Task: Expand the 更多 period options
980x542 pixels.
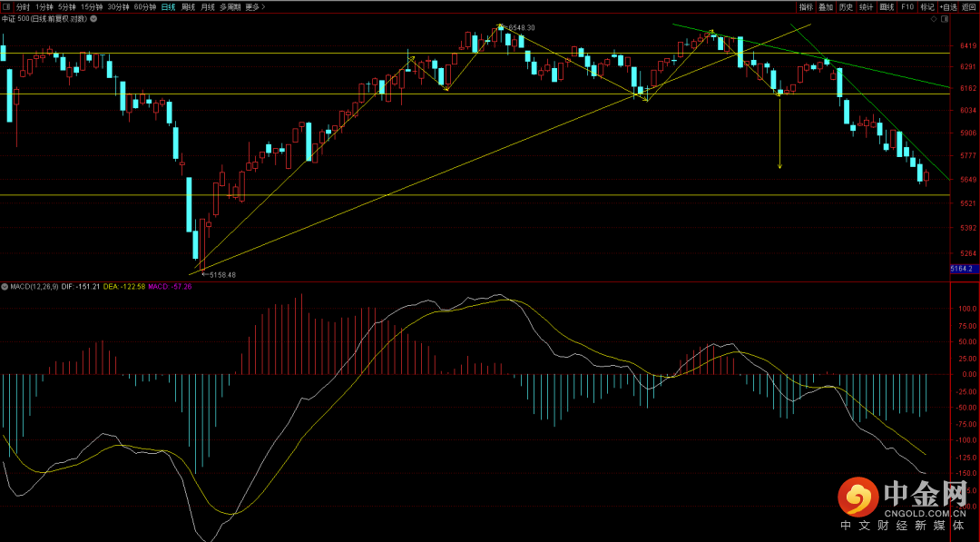Action: click(255, 7)
